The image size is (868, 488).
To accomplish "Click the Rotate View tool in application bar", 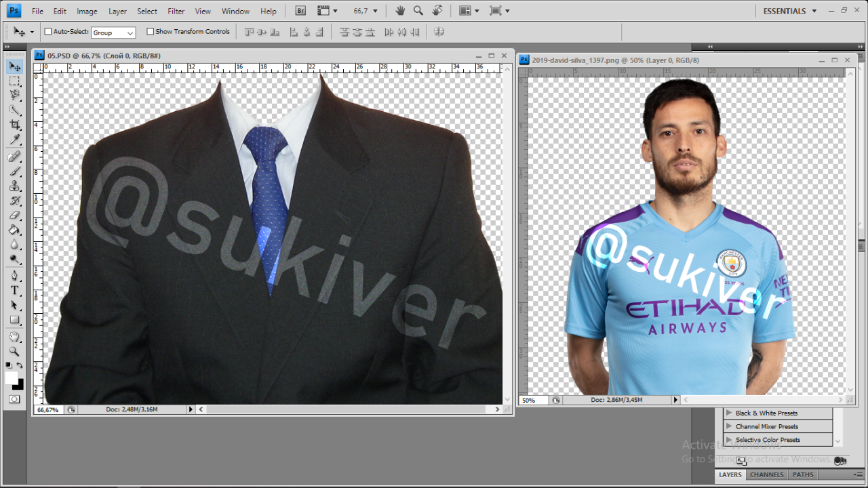I will [x=437, y=11].
